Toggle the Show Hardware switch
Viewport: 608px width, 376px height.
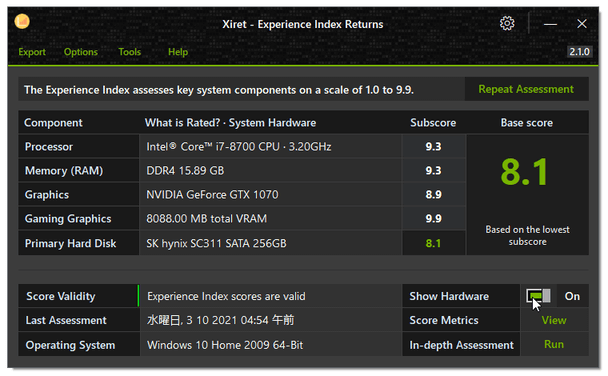[538, 296]
